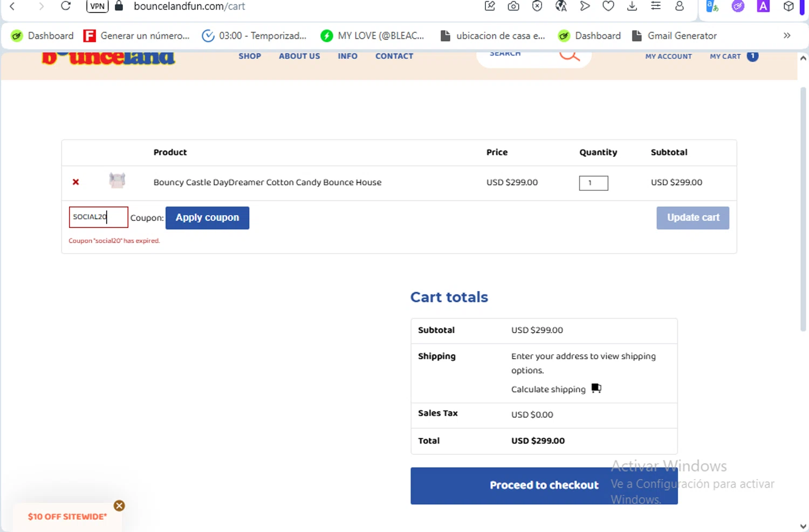The width and height of the screenshot is (809, 532).
Task: Expand the bookmarks overflow chevron
Action: tap(787, 36)
